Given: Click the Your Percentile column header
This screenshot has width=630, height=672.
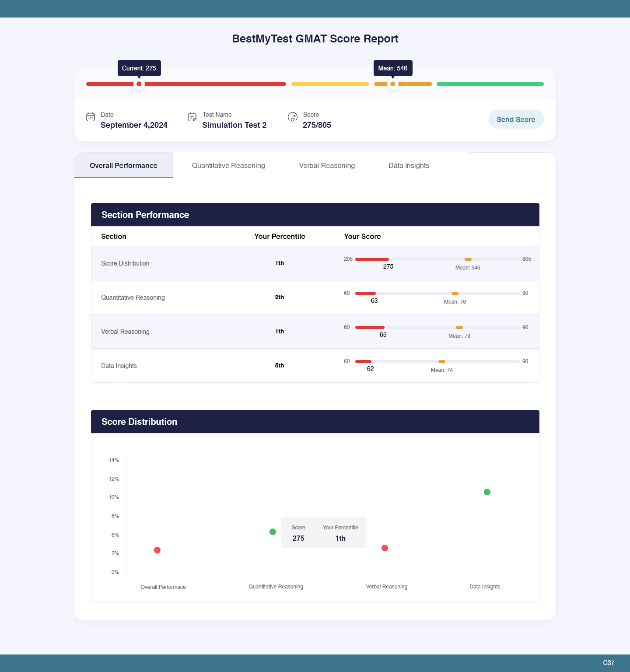Looking at the screenshot, I should (x=280, y=236).
